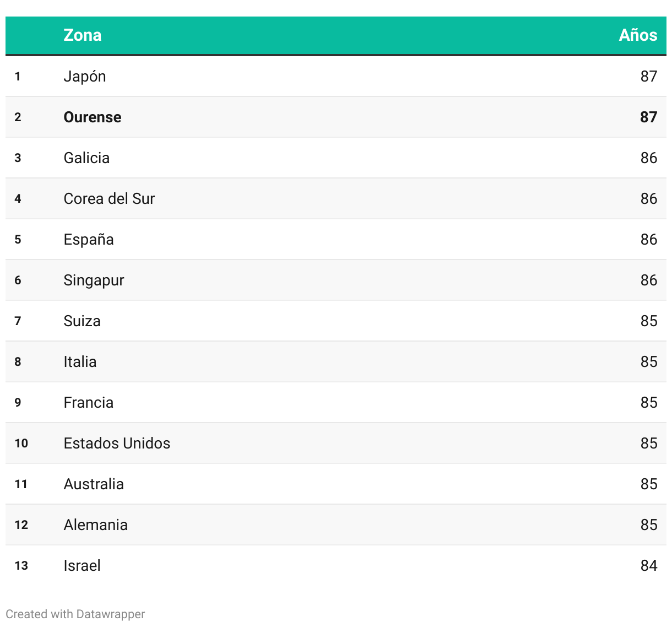Click the Estados Unidos entry
The image size is (672, 627).
[x=117, y=443]
